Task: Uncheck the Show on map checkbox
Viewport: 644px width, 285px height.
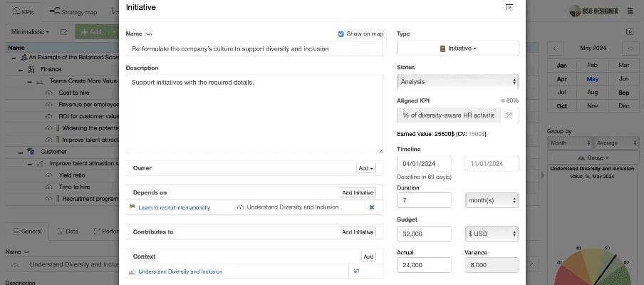Action: [x=341, y=33]
